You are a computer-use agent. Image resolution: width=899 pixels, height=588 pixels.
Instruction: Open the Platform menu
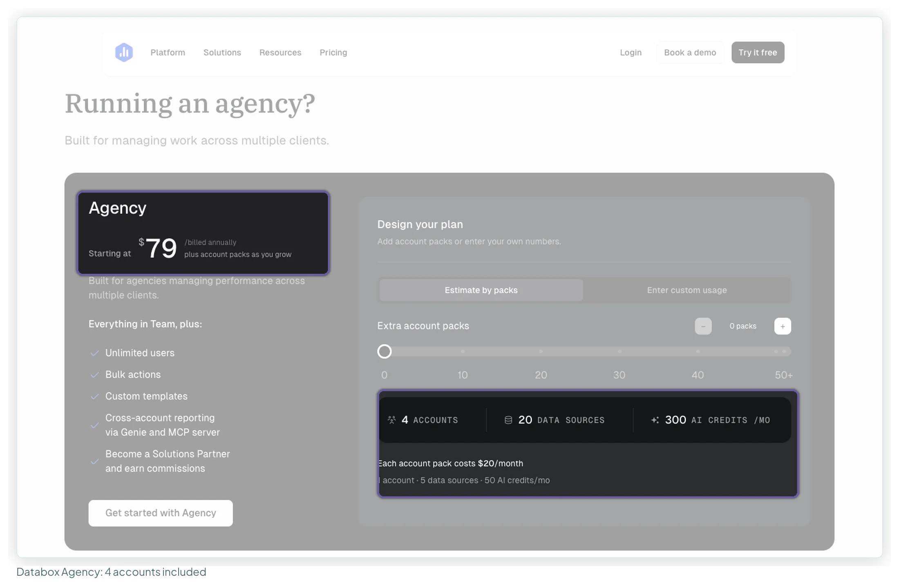tap(168, 52)
